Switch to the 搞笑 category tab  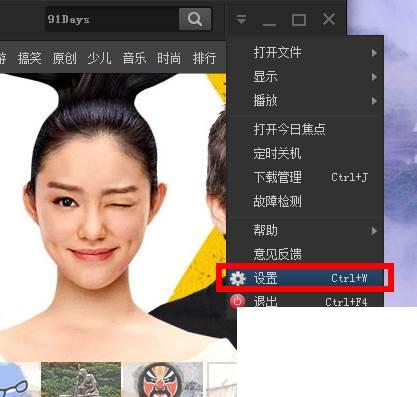(x=30, y=58)
